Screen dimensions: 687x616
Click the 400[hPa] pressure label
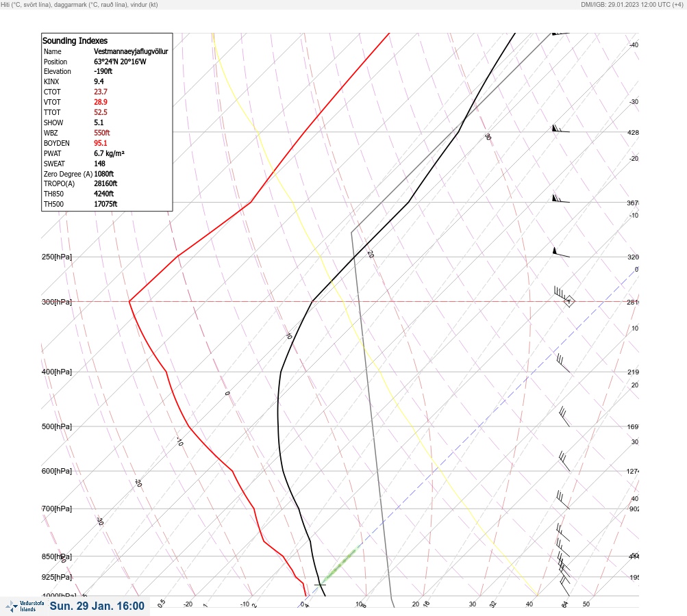[x=57, y=372]
